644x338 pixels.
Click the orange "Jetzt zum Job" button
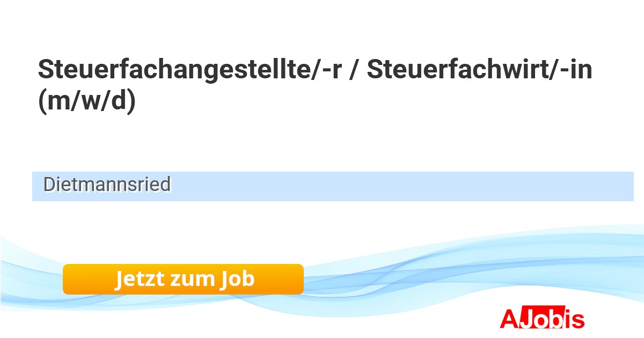(x=183, y=279)
